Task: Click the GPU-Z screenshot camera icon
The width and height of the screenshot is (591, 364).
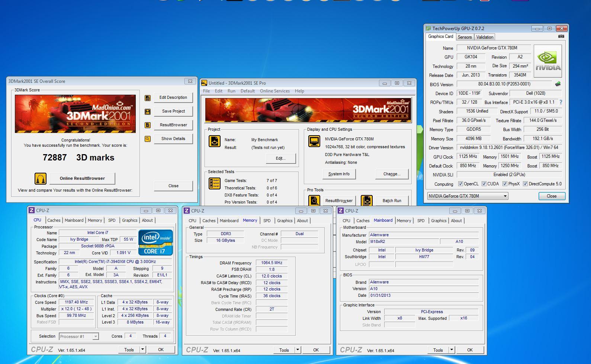Action: pos(561,36)
